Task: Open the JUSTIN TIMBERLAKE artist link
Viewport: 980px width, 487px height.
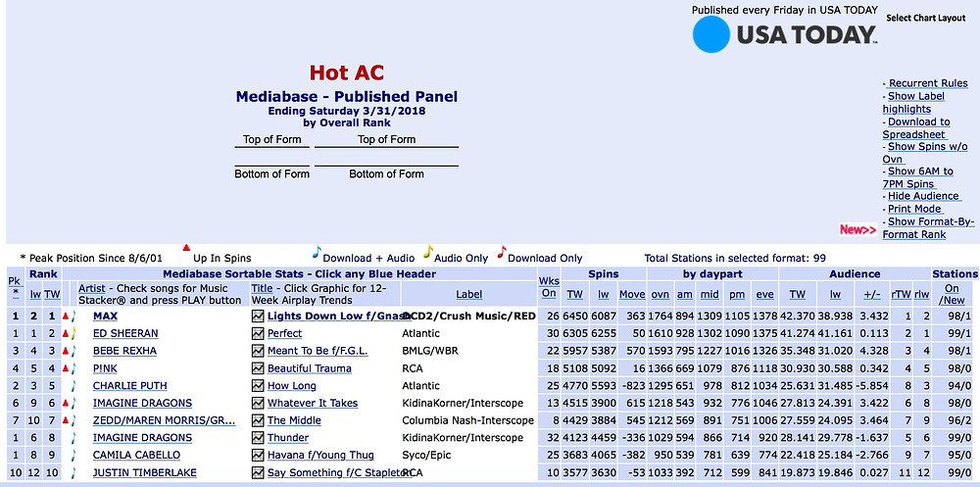Action: point(144,472)
